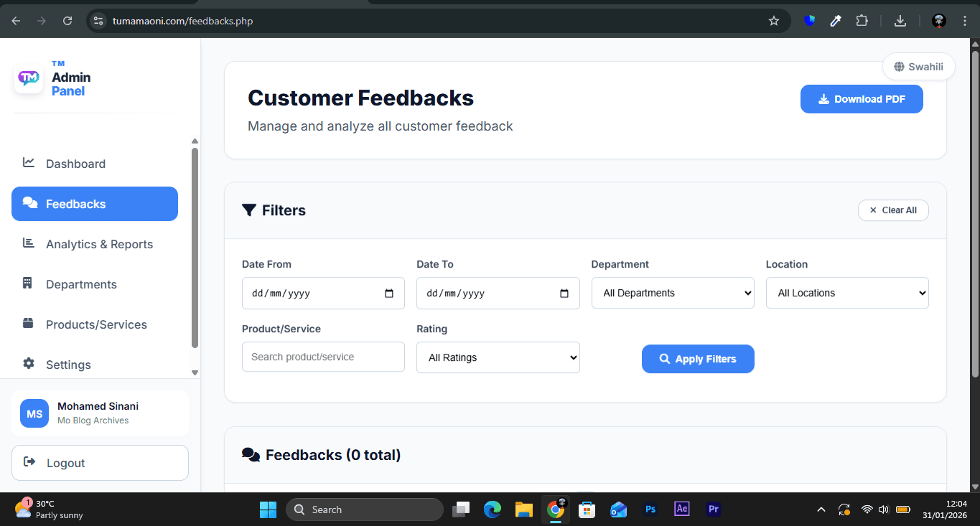The height and width of the screenshot is (526, 980).
Task: Click the Logout arrow icon
Action: pyautogui.click(x=29, y=461)
